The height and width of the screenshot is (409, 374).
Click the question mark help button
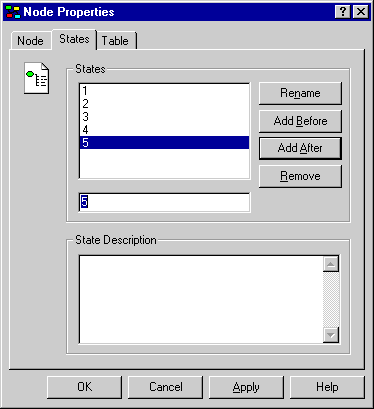coord(342,12)
